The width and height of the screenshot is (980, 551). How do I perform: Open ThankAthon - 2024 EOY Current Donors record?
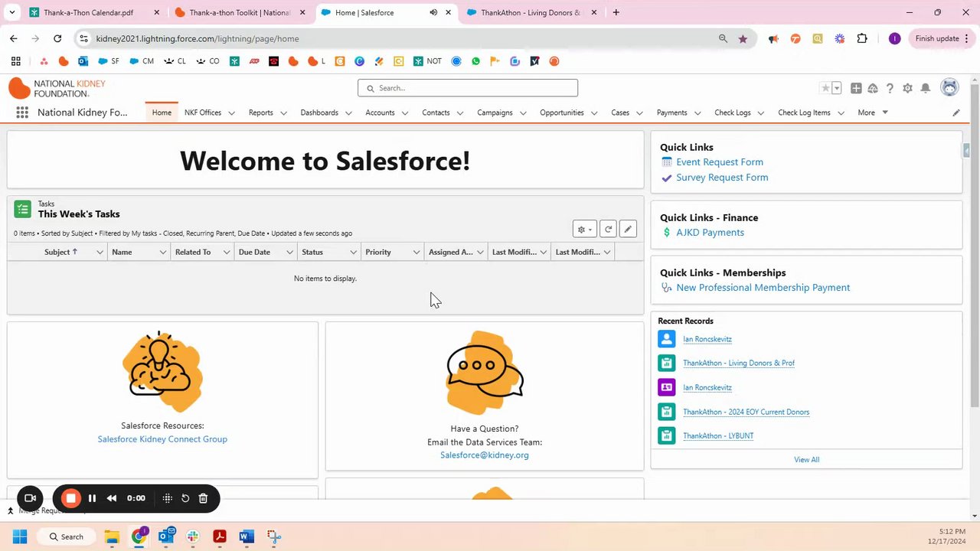[746, 412]
